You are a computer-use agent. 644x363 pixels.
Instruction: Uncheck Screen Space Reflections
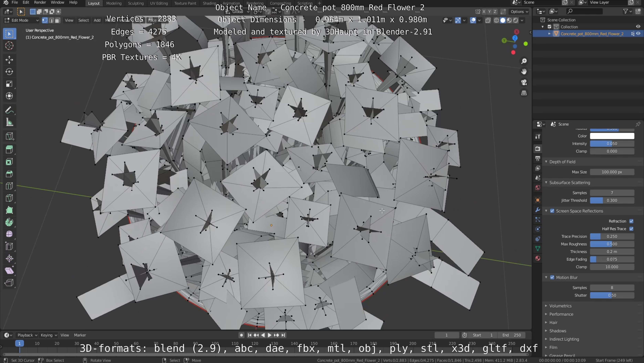point(552,211)
